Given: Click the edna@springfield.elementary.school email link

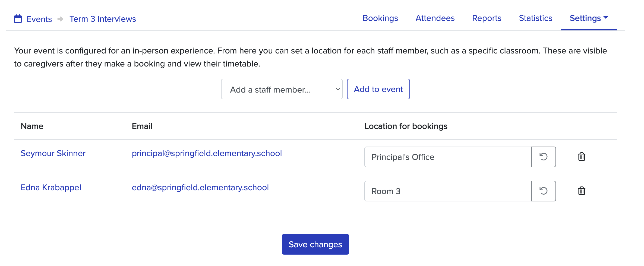Looking at the screenshot, I should click(x=200, y=188).
